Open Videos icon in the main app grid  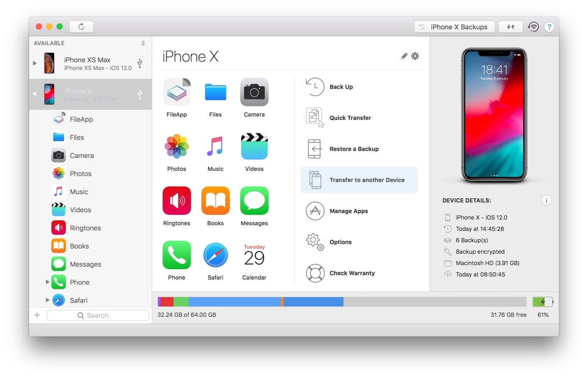pos(254,146)
